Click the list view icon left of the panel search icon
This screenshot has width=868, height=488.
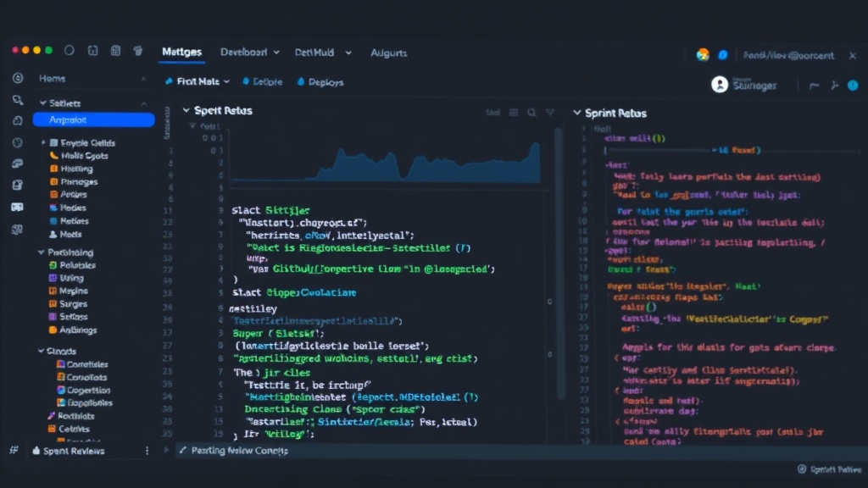point(514,113)
